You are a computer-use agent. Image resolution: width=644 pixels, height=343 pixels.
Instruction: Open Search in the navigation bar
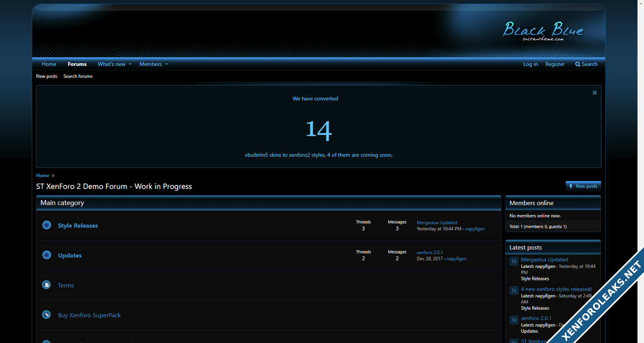(586, 64)
